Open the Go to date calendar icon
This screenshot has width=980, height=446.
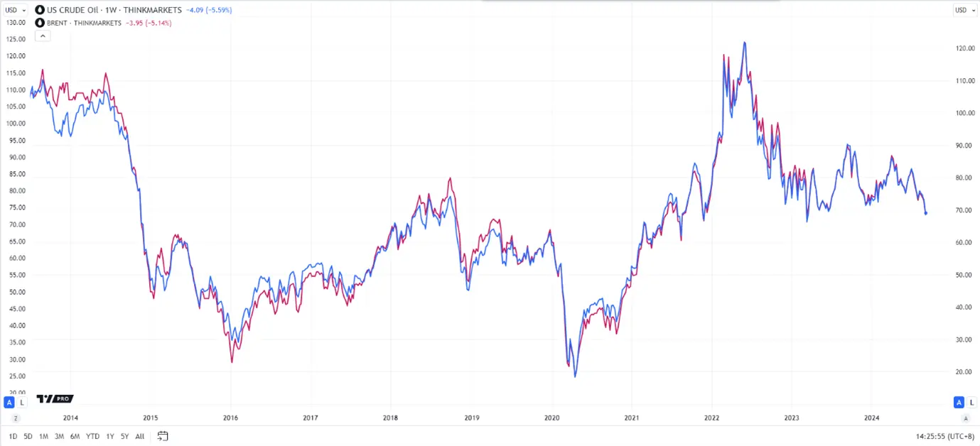(x=163, y=435)
